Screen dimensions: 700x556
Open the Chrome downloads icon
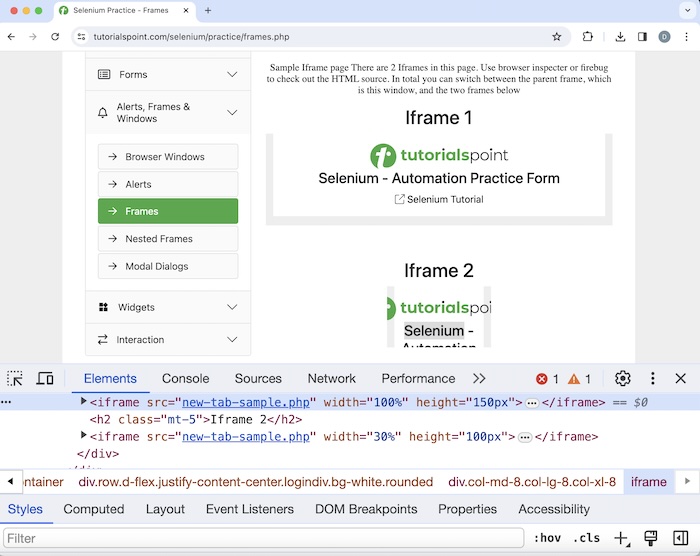pos(620,37)
